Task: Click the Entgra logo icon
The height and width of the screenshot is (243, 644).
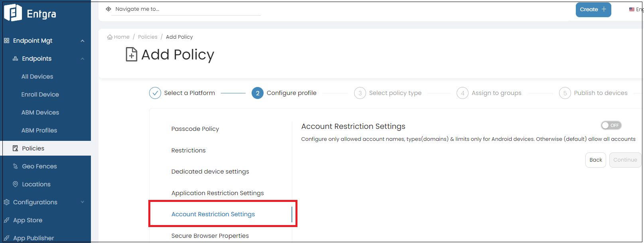Action: (x=13, y=13)
